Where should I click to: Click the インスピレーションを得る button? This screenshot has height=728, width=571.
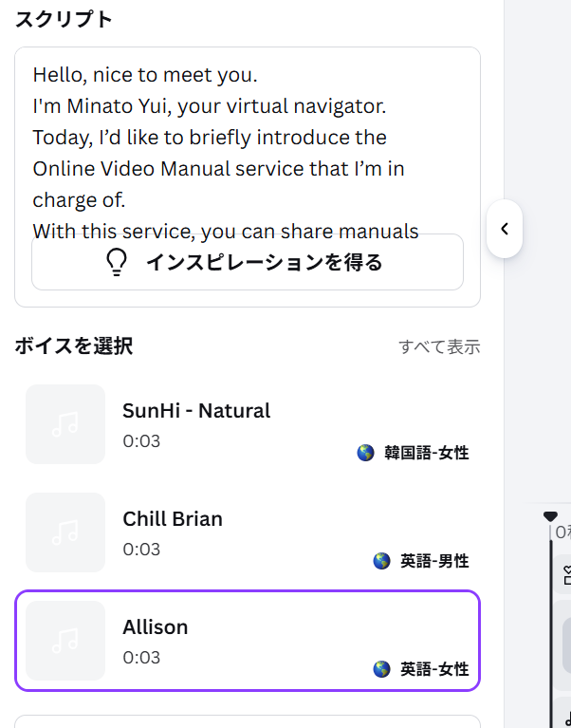tap(248, 262)
